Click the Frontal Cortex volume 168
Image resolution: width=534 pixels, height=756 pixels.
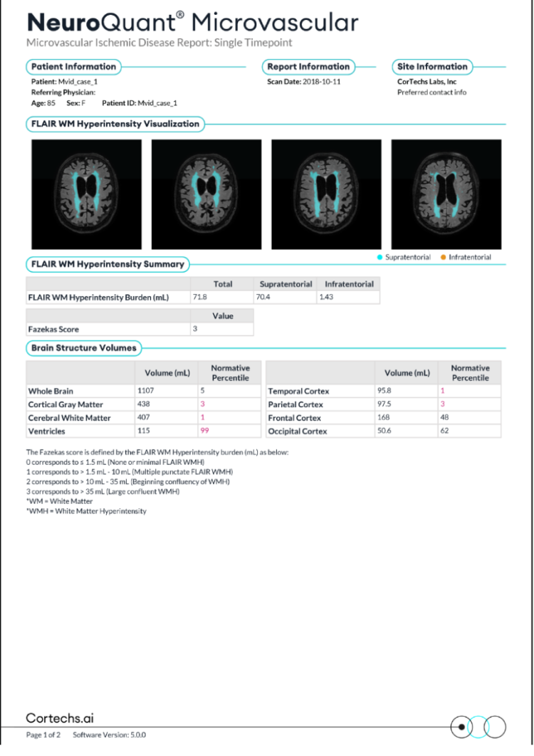[x=384, y=418]
